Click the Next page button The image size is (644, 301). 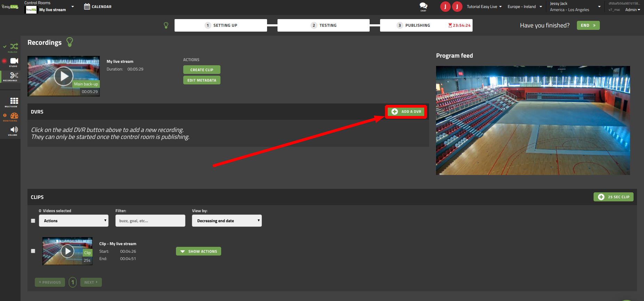click(91, 282)
